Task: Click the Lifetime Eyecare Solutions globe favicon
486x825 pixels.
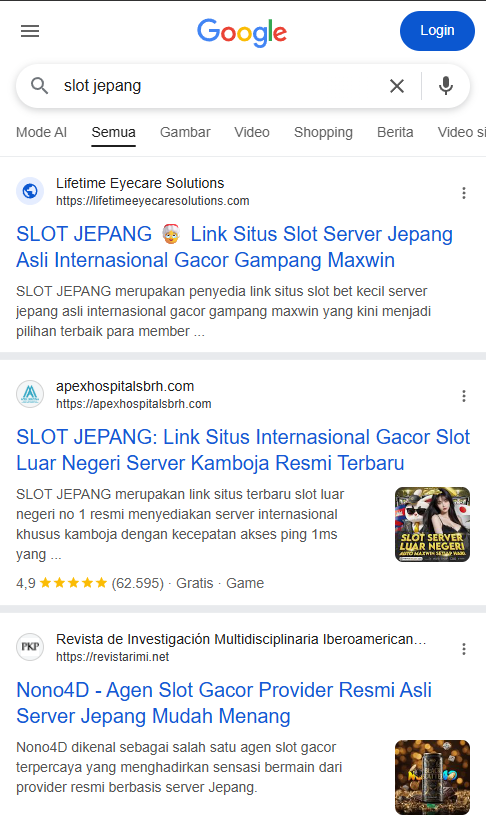Action: pyautogui.click(x=30, y=191)
